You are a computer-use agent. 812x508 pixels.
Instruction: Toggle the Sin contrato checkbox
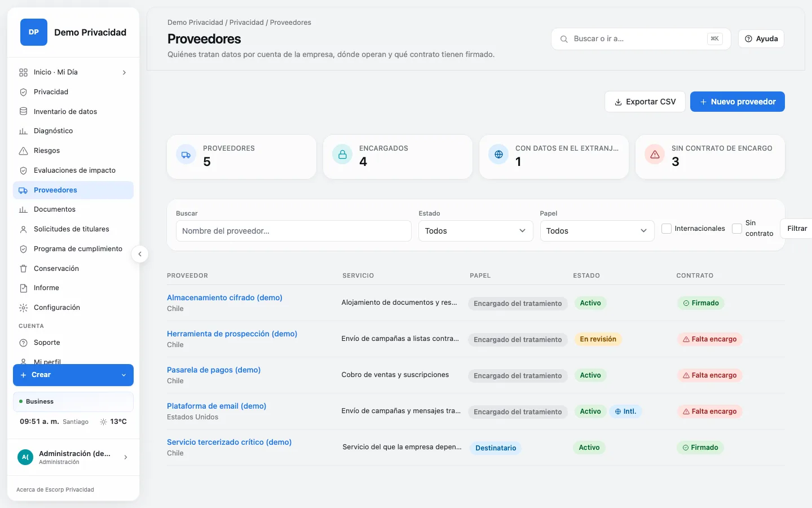tap(737, 229)
